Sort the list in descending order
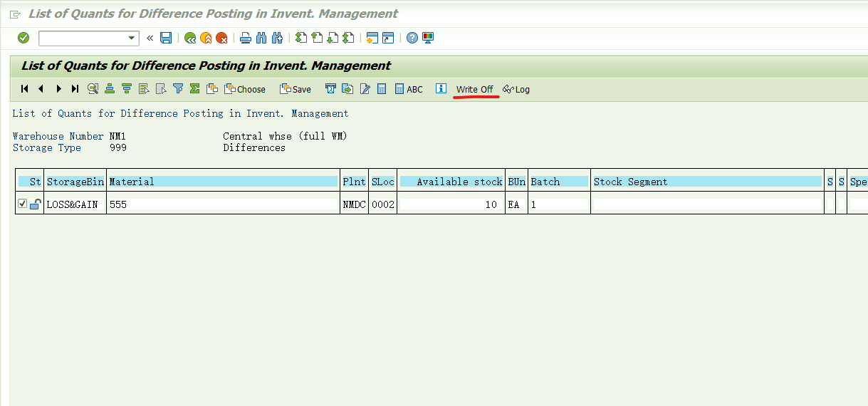Viewport: 868px width, 406px height. coord(127,89)
